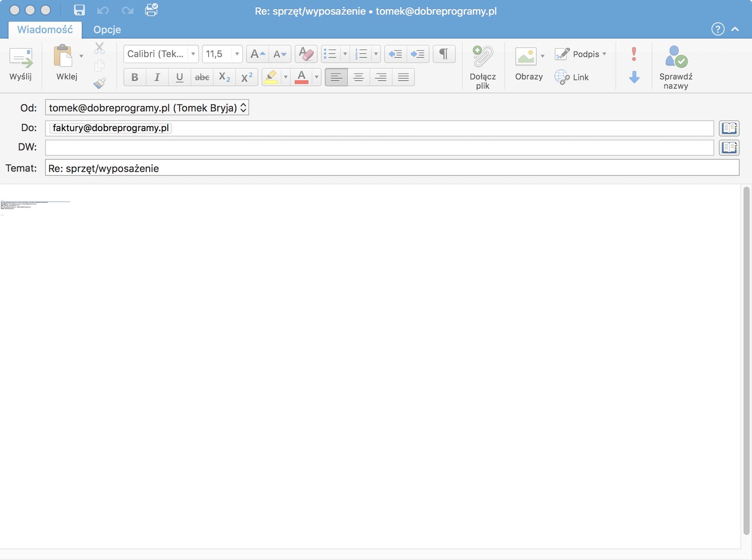Viewport: 752px width, 560px height.
Task: Open the Wklej paste options arrow
Action: coord(81,56)
